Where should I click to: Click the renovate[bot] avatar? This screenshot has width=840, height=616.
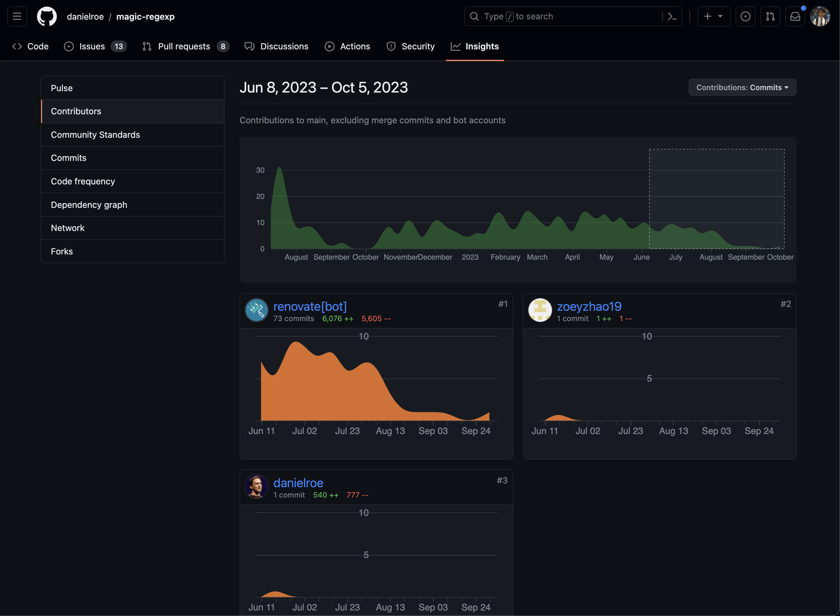tap(256, 310)
